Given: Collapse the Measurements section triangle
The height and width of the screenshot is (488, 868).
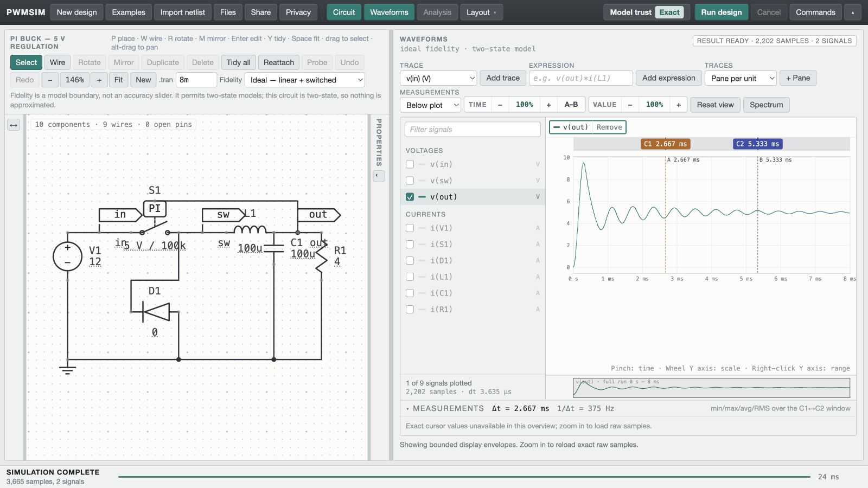Looking at the screenshot, I should tap(407, 409).
